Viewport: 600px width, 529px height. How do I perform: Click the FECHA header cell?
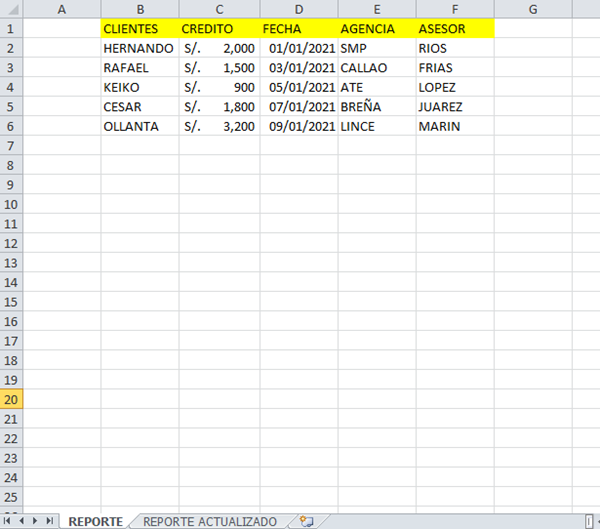(299, 28)
